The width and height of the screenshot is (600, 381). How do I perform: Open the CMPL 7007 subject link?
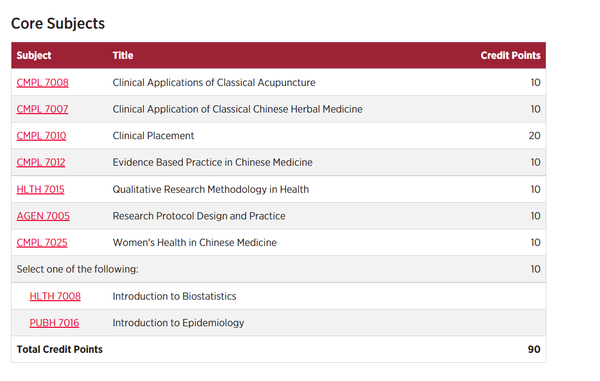pyautogui.click(x=42, y=109)
